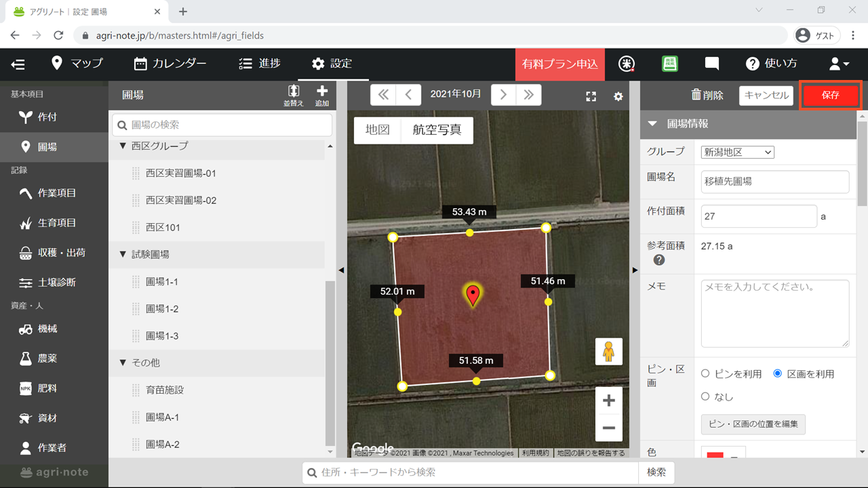The width and height of the screenshot is (868, 488).
Task: Open the グループ dropdown
Action: (x=737, y=152)
